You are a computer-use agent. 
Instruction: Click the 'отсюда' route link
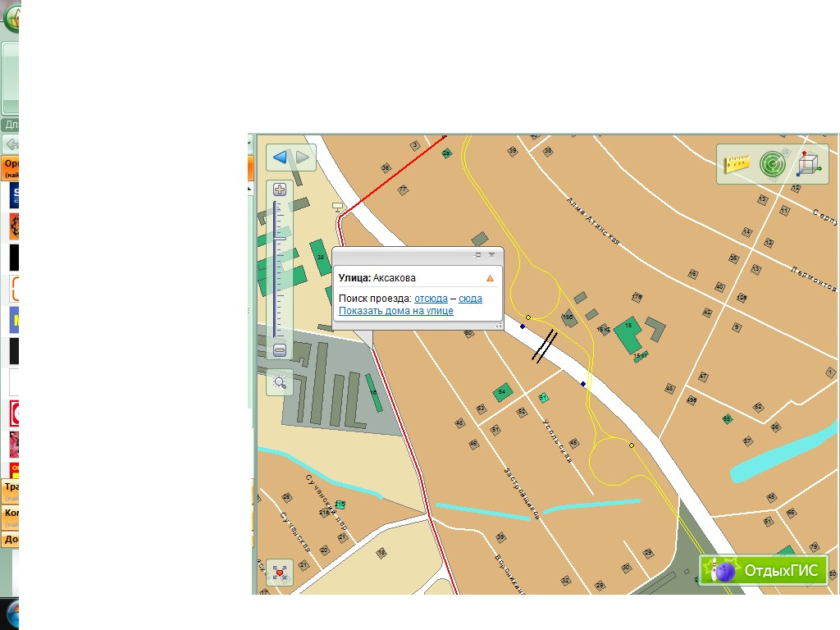(431, 299)
